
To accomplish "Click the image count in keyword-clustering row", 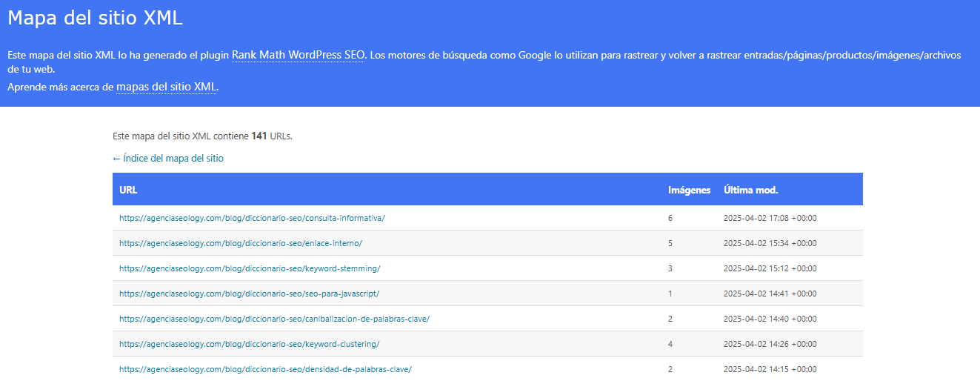I will pyautogui.click(x=670, y=344).
